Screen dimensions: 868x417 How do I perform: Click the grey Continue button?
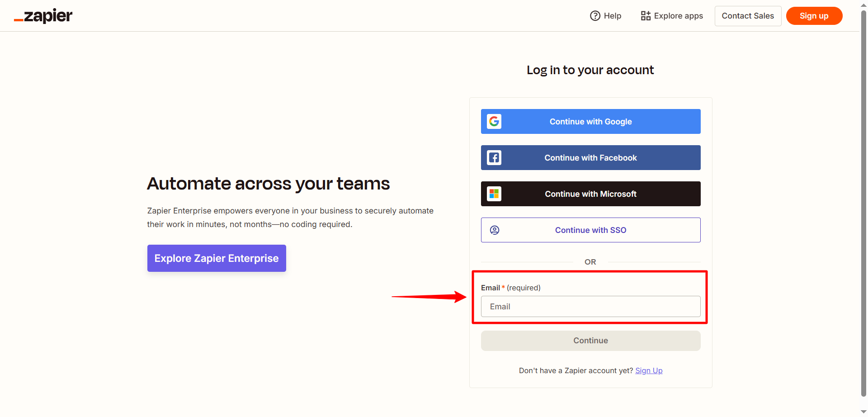pyautogui.click(x=590, y=341)
